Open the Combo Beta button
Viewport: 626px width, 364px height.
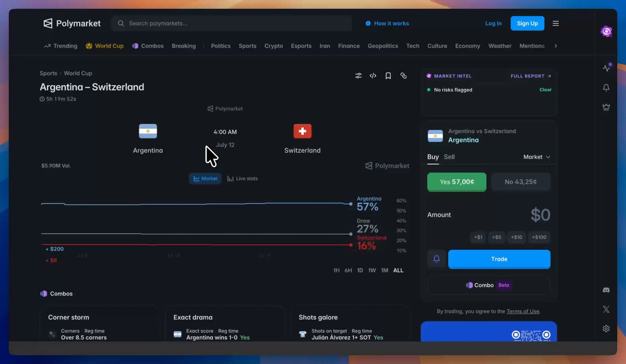tap(489, 285)
